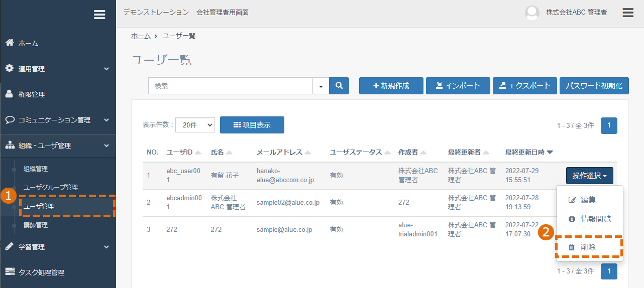Click the email hanako-alue@abccom.co.jp
The image size is (644, 288).
285,175
